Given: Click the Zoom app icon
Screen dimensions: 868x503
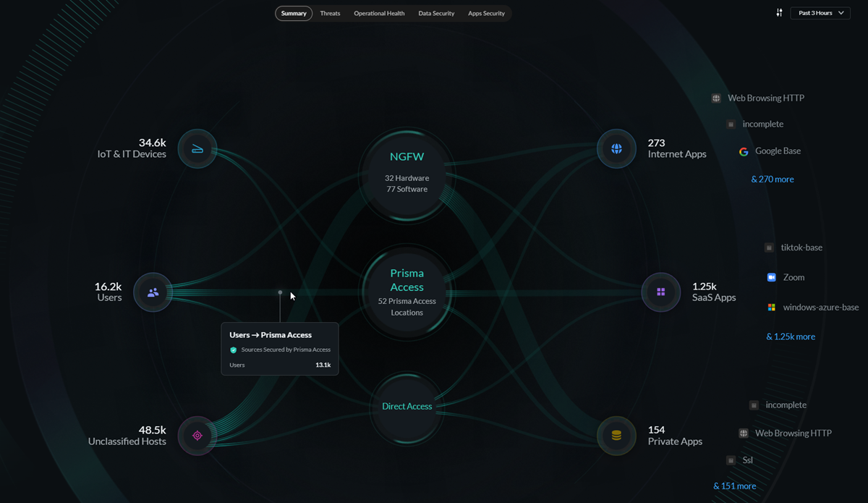Looking at the screenshot, I should click(771, 277).
